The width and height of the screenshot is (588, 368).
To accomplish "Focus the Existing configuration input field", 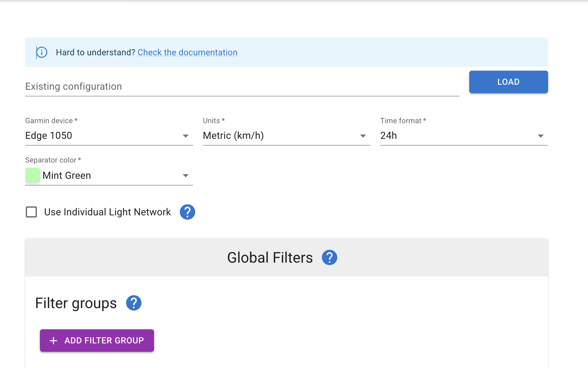I will (242, 87).
